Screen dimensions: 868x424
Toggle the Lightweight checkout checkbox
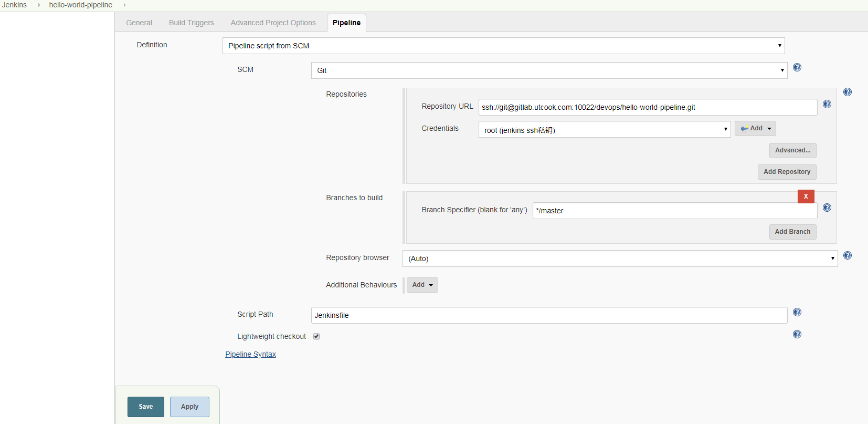coord(316,336)
